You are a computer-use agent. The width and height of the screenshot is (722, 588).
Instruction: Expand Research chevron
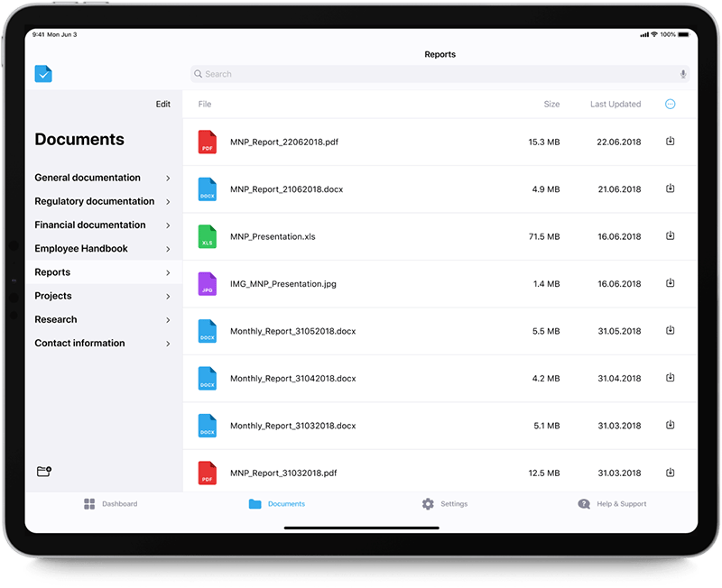[x=168, y=320]
